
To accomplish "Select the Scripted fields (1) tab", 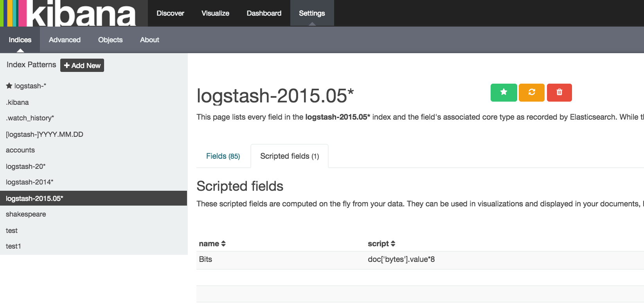I will pos(290,156).
